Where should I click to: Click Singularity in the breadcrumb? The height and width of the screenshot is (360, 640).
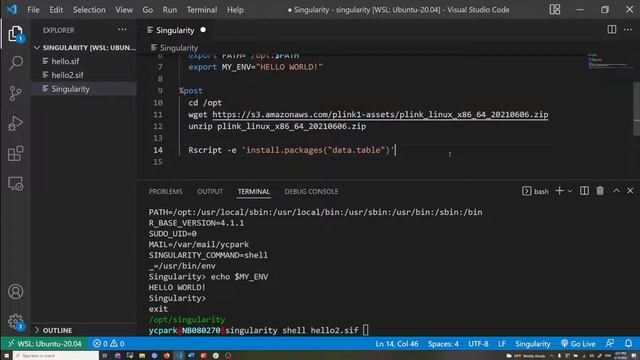[x=178, y=48]
